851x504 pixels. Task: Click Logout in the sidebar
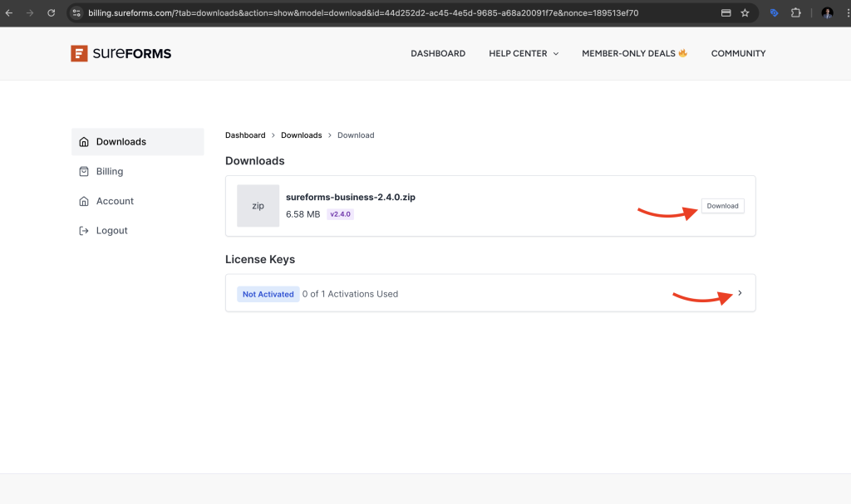111,231
